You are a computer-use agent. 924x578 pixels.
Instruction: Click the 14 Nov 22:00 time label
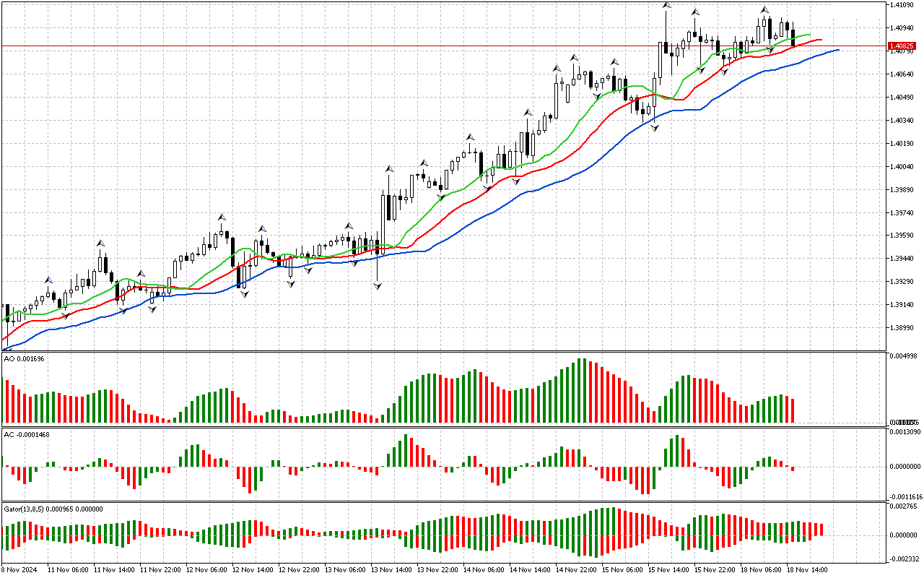(x=576, y=570)
